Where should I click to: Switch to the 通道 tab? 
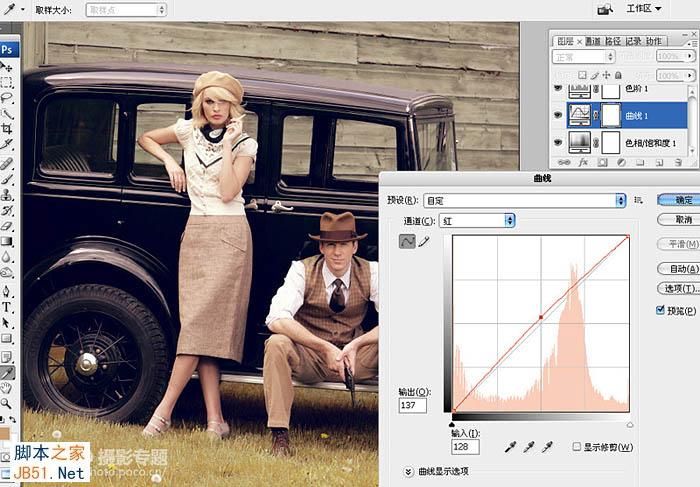(593, 41)
